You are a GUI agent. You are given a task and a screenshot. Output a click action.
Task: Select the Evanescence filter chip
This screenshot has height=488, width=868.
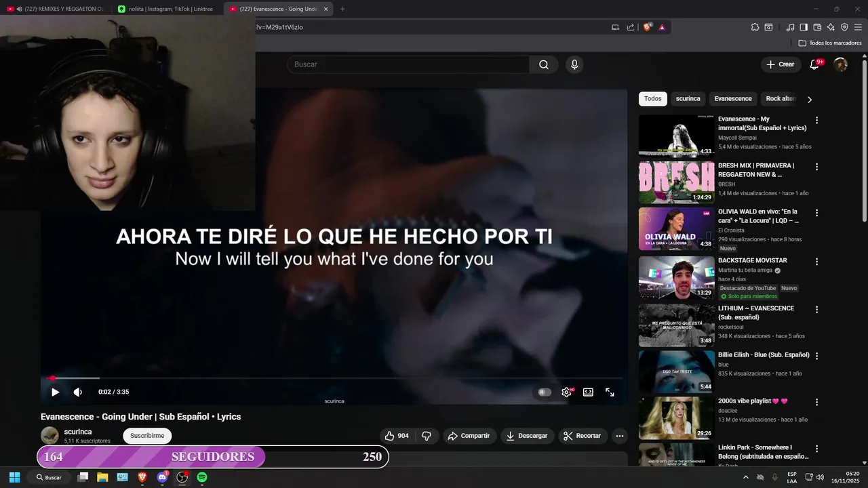click(733, 99)
